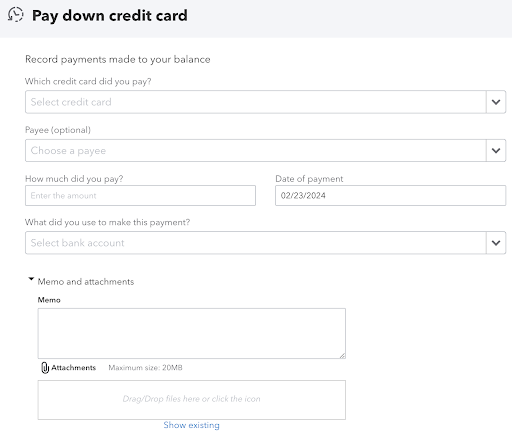Click the Choose a payee field
This screenshot has height=437, width=512.
point(255,151)
